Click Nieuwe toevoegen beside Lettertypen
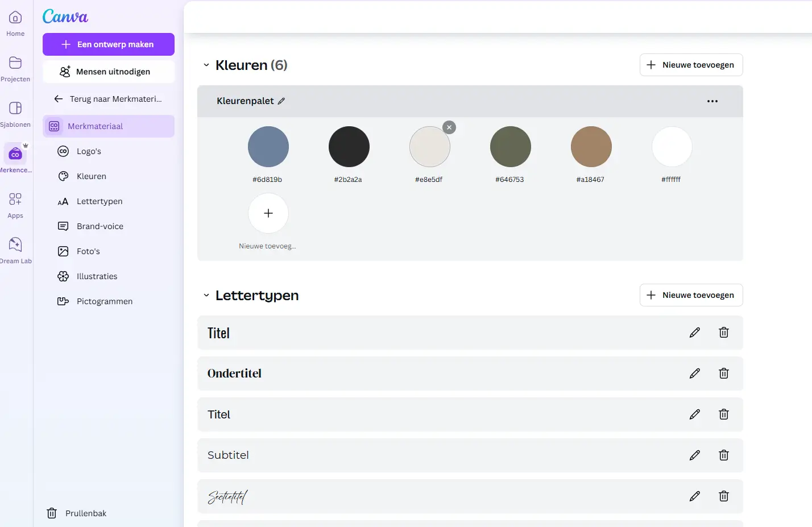The width and height of the screenshot is (812, 527). point(691,295)
